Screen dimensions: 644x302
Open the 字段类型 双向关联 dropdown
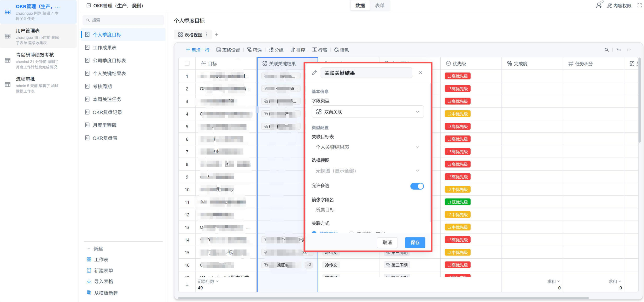pyautogui.click(x=367, y=112)
